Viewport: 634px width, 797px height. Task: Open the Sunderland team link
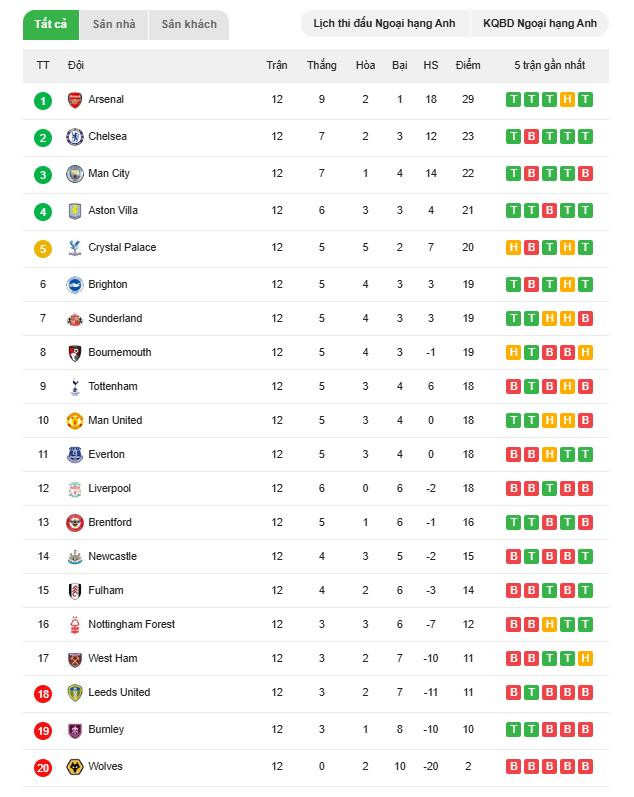[x=115, y=319]
